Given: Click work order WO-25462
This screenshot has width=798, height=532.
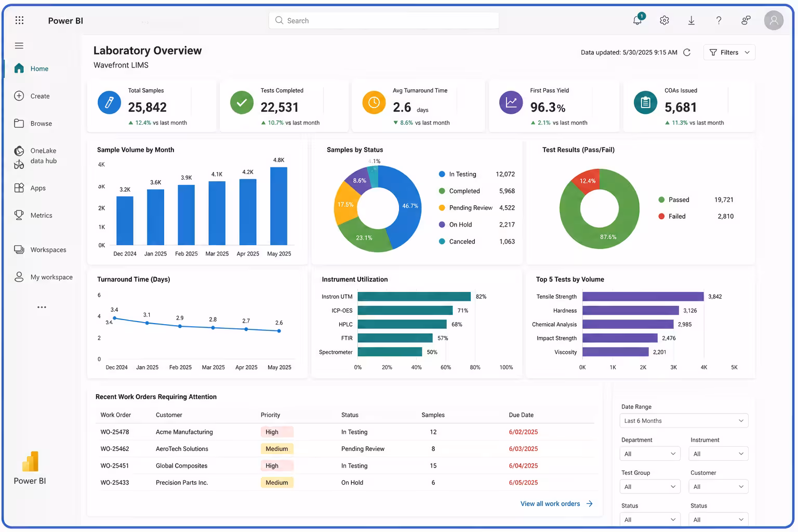Looking at the screenshot, I should (115, 449).
